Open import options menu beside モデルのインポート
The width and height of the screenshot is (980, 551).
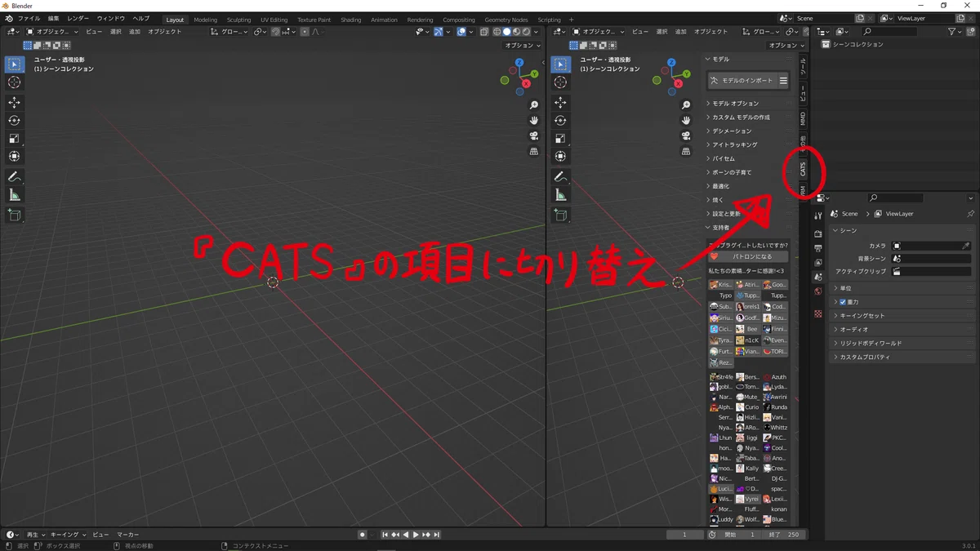[783, 81]
